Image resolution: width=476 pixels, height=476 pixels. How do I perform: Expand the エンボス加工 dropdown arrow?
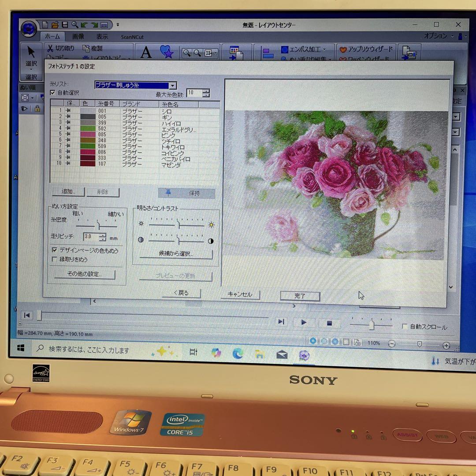[x=324, y=49]
